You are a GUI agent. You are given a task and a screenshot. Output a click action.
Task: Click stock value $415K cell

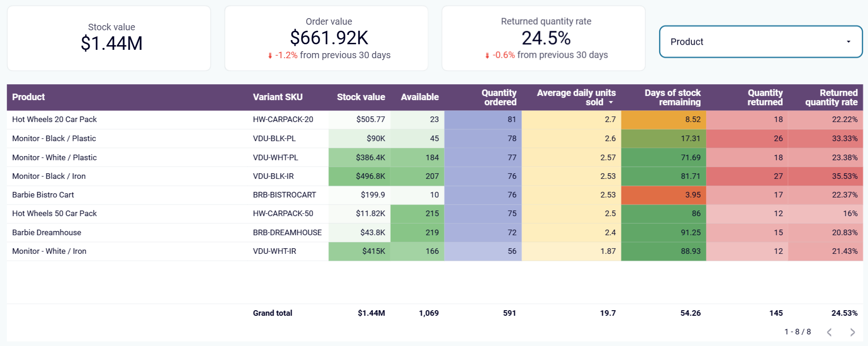(x=359, y=251)
